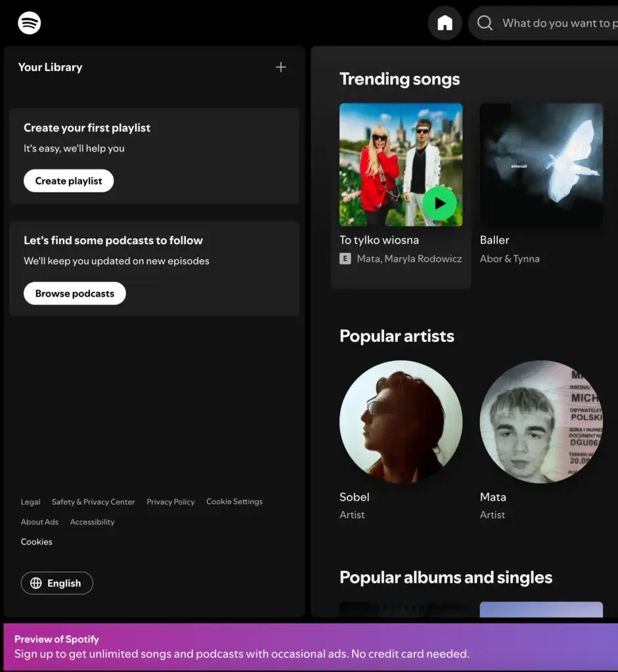This screenshot has width=618, height=672.
Task: Click the Mata artist name
Action: (493, 497)
